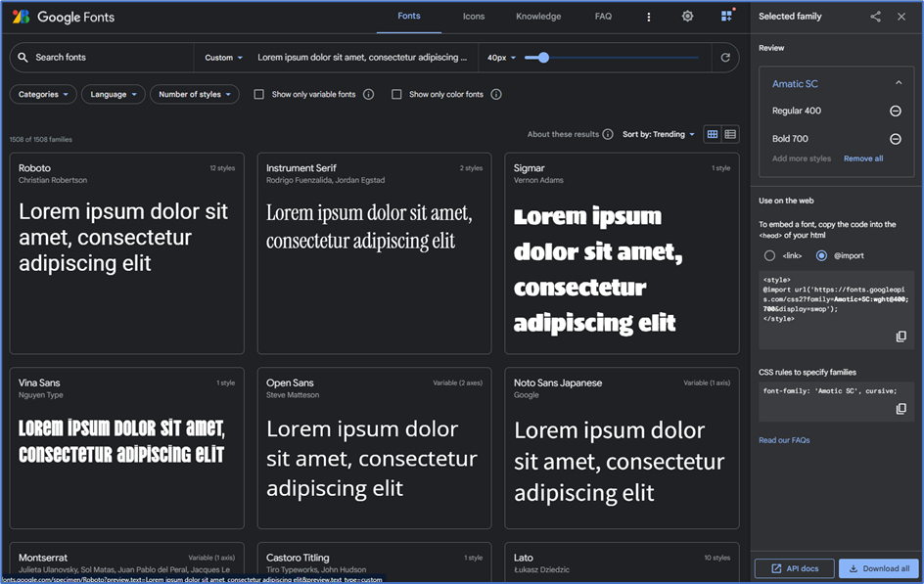924x584 pixels.
Task: Open the Noto Sans Japanese font card
Action: [622, 448]
